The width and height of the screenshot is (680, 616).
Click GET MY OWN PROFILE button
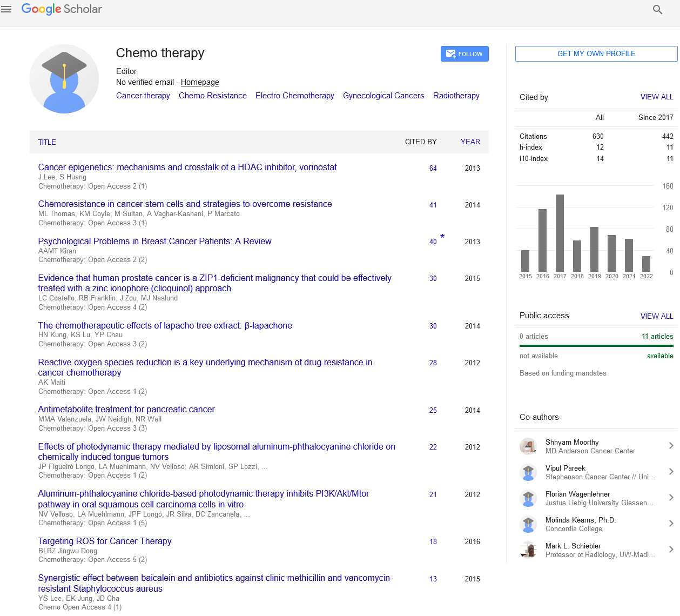click(596, 53)
